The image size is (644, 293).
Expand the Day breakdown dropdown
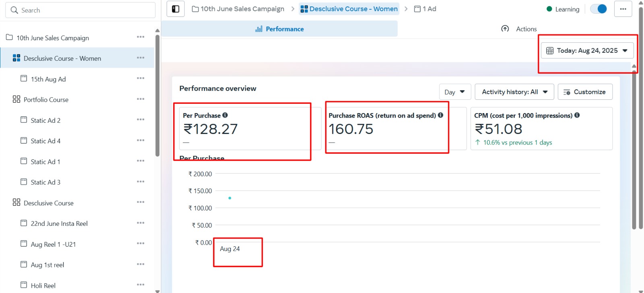pyautogui.click(x=454, y=92)
